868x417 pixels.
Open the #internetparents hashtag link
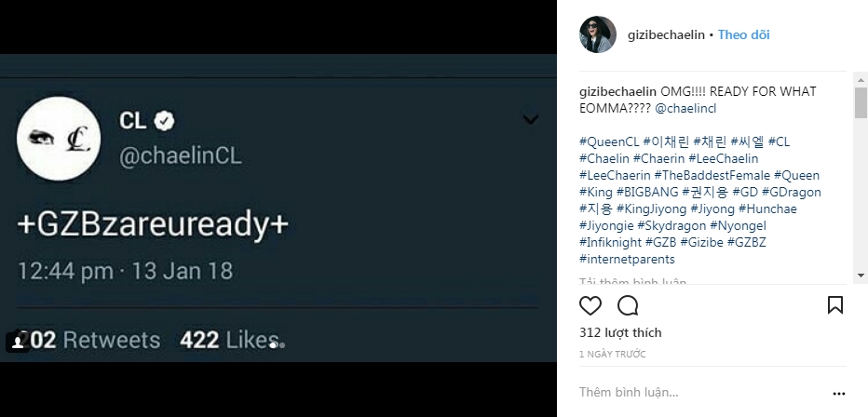point(627,260)
